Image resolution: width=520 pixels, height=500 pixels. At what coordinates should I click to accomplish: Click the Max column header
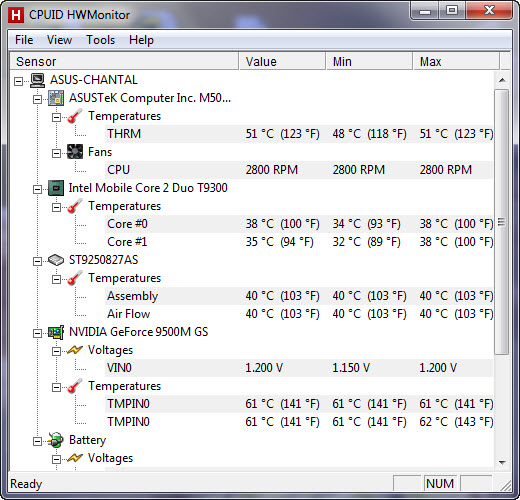click(x=456, y=61)
